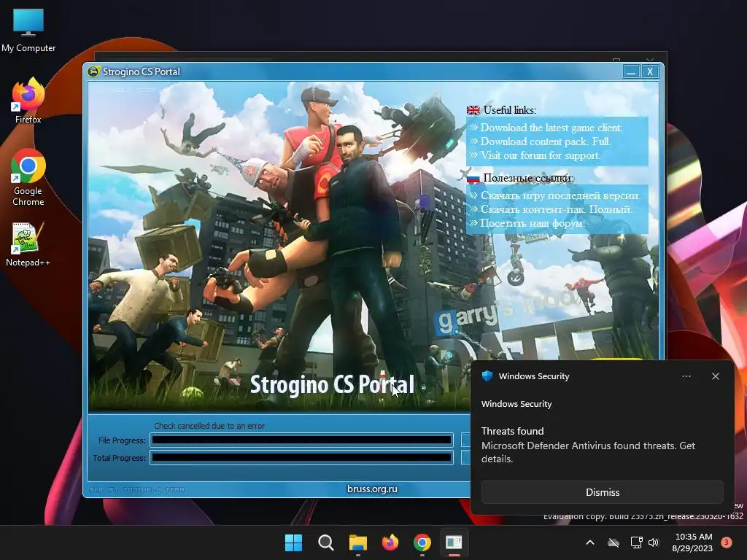Click the cloud sync tray icon
The width and height of the screenshot is (747, 560).
click(x=614, y=542)
